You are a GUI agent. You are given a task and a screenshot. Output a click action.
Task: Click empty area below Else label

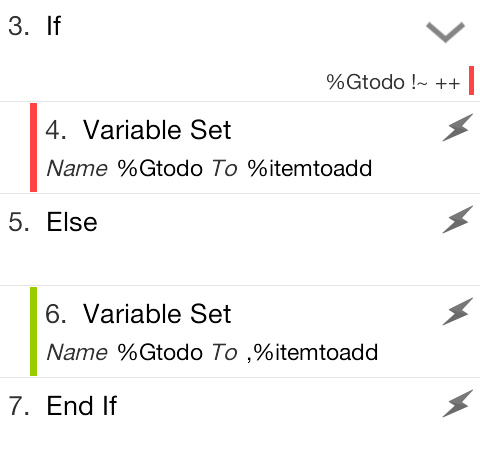pos(220,260)
